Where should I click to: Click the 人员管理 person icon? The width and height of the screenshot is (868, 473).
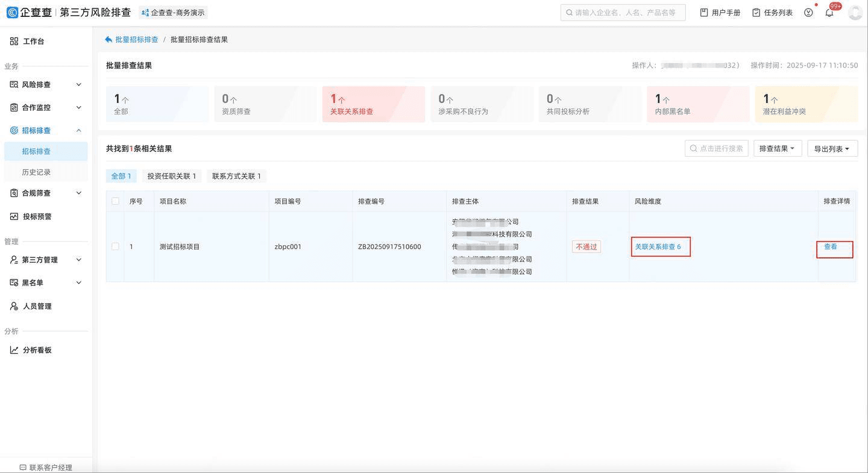coord(14,306)
